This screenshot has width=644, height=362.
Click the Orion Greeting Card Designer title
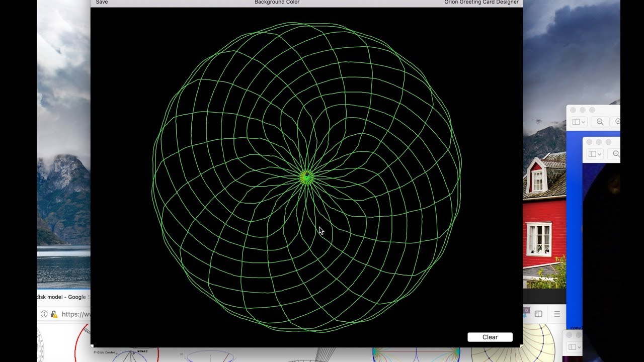coord(481,3)
